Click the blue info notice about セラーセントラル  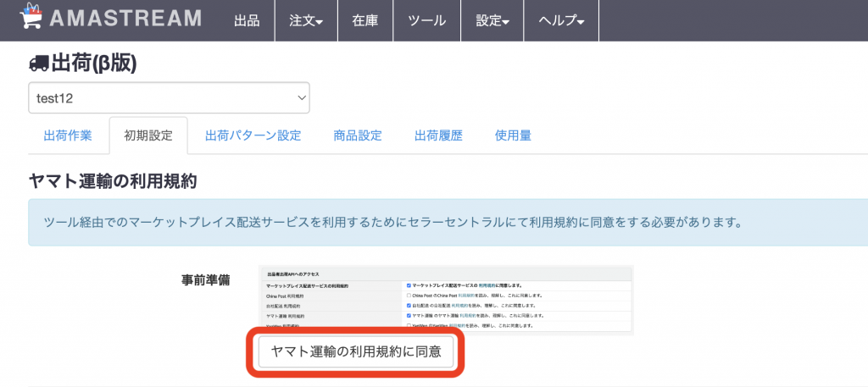click(x=448, y=222)
